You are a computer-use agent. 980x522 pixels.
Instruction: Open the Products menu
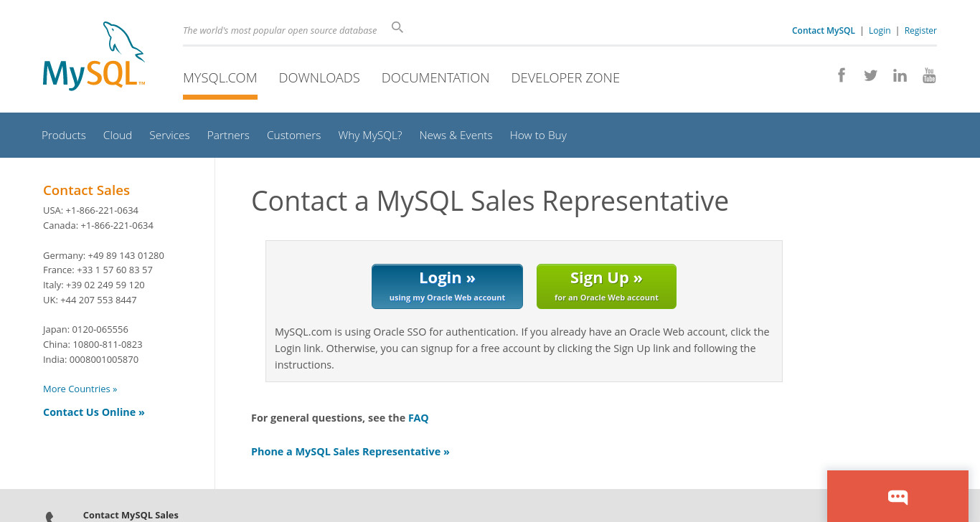point(64,135)
